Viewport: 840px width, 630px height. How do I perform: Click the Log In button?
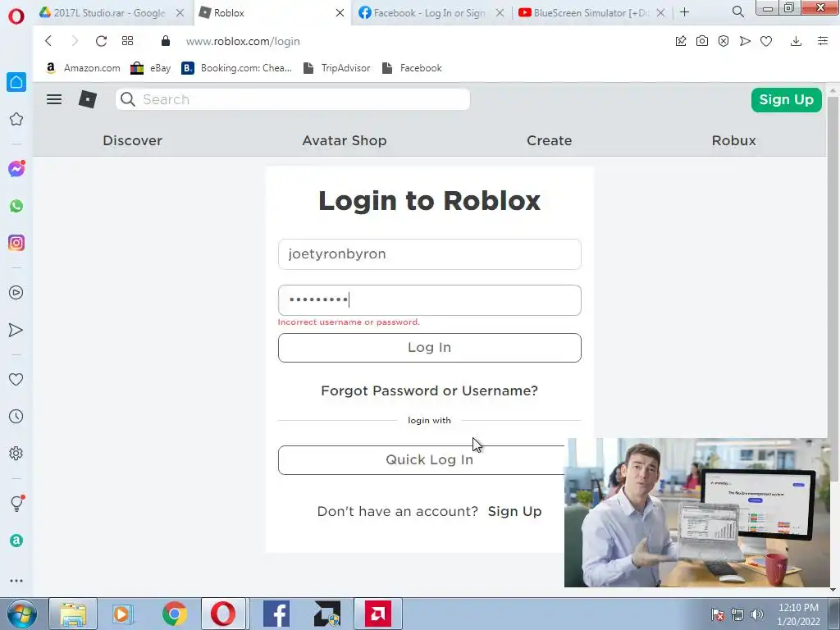tap(430, 348)
